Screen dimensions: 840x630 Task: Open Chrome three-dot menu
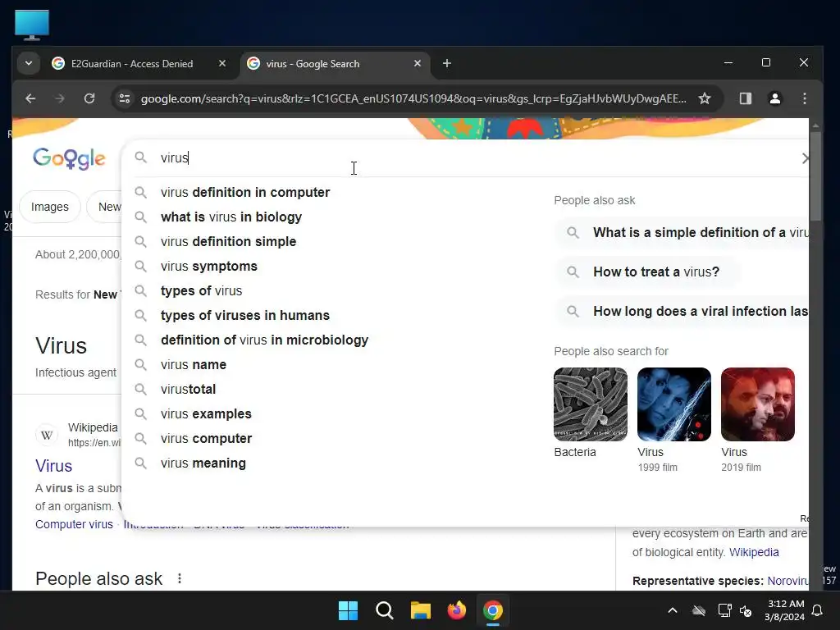[x=804, y=98]
